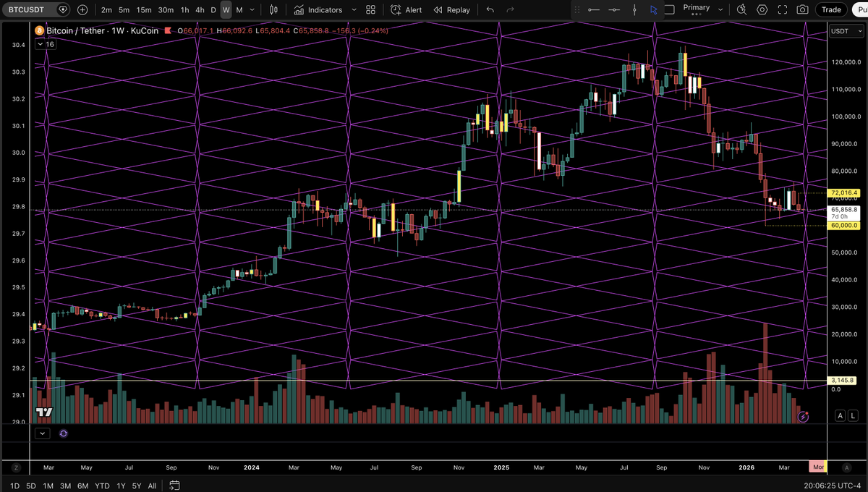
Task: Set date range to 6M
Action: (x=83, y=485)
